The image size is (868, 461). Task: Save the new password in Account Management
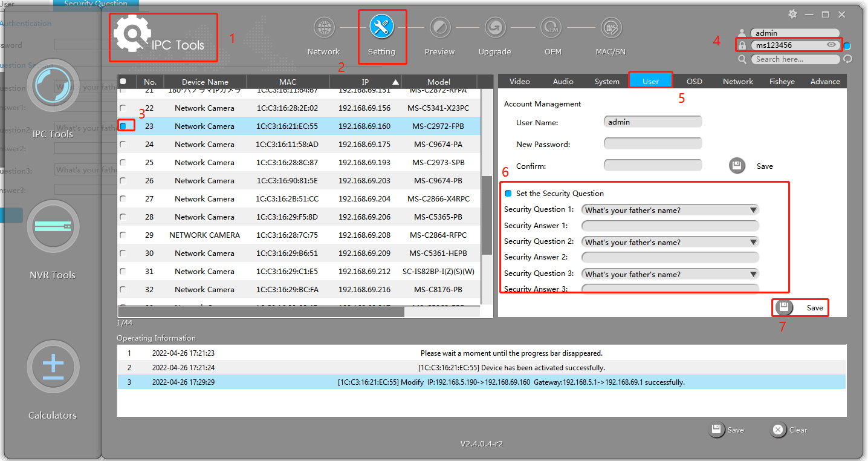click(x=751, y=166)
